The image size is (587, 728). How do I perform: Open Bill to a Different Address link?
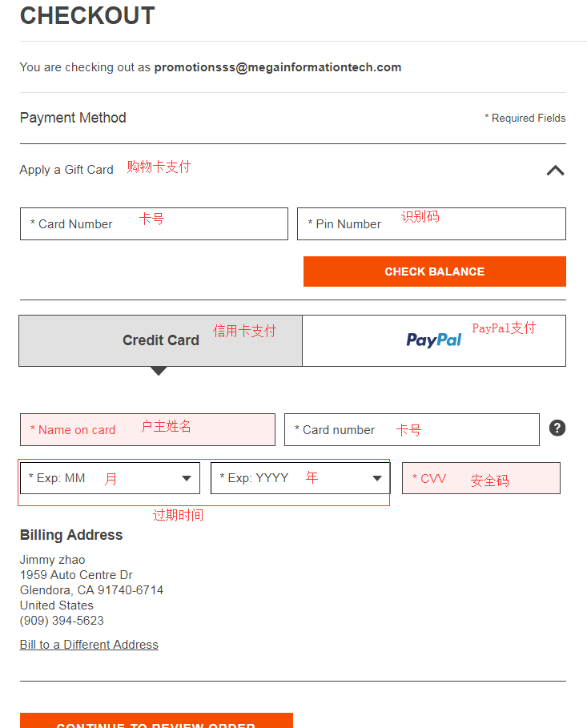click(89, 645)
